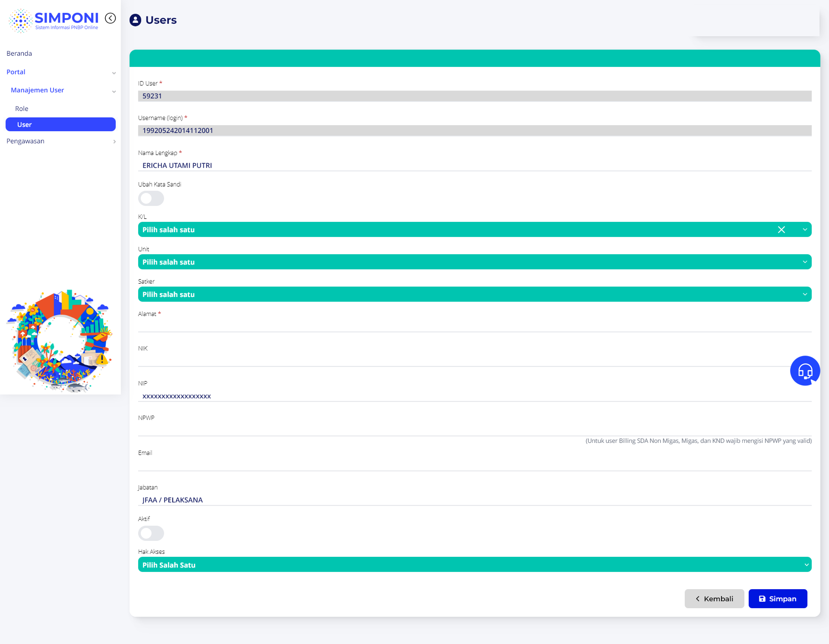This screenshot has width=829, height=644.
Task: Toggle the Aktif switch
Action: (151, 534)
